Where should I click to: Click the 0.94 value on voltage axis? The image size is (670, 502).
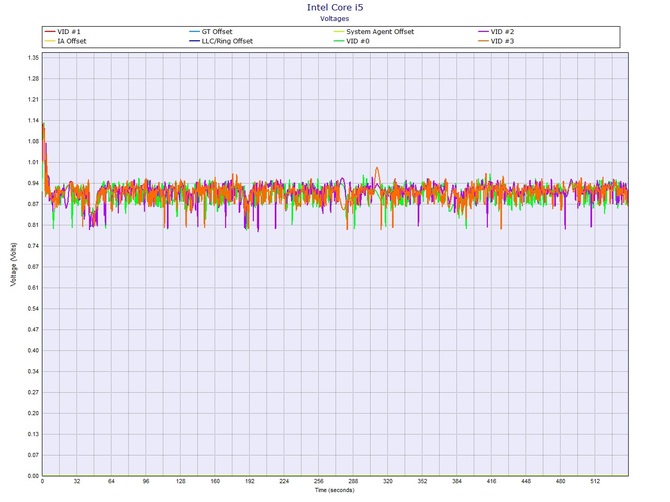(34, 183)
